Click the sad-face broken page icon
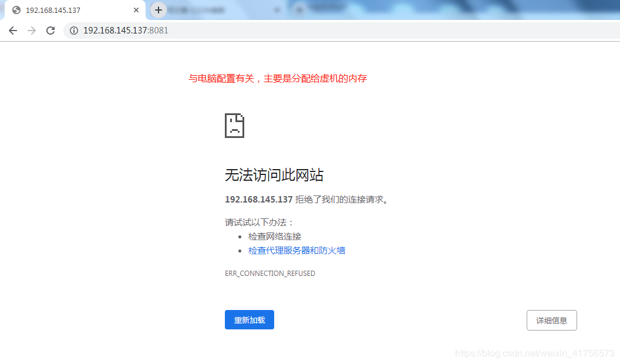Screen dimensions: 620x364 pyautogui.click(x=234, y=125)
